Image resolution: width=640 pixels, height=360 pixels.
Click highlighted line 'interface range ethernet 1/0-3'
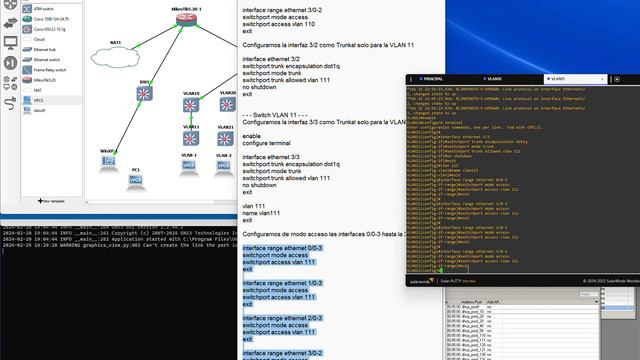282,283
